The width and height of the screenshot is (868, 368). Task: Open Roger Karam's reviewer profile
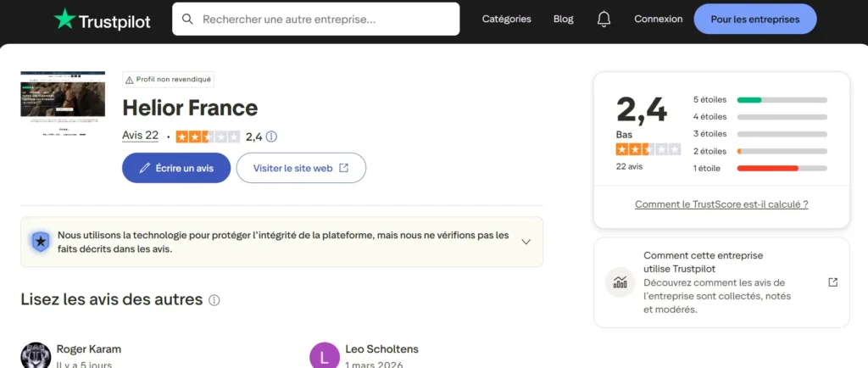(88, 349)
